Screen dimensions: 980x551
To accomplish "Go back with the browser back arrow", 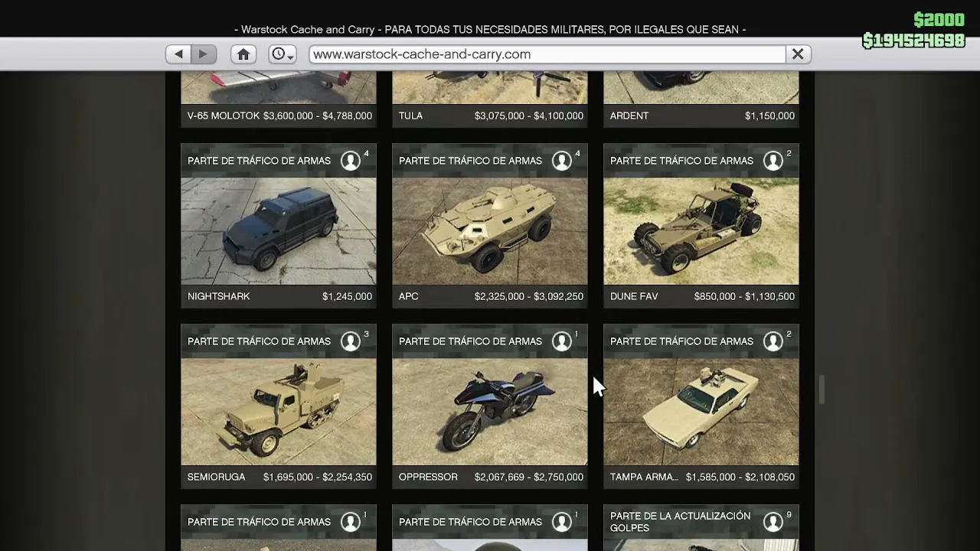I will pos(178,54).
